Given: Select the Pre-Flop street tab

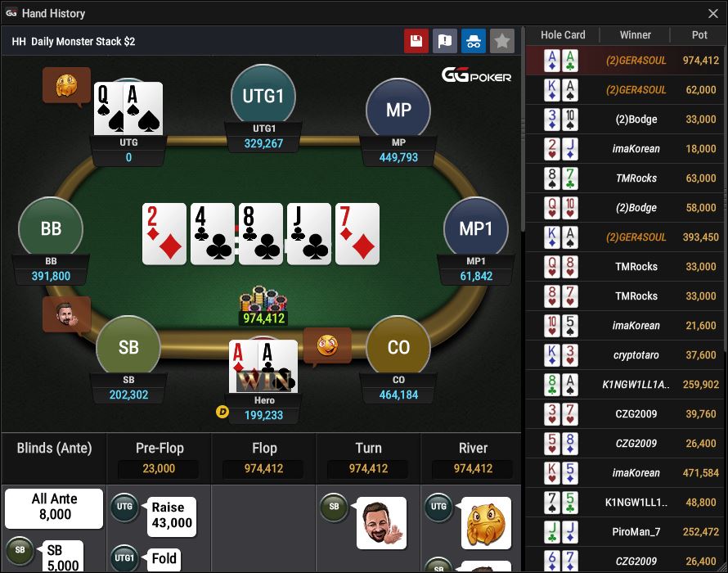Looking at the screenshot, I should coord(160,458).
